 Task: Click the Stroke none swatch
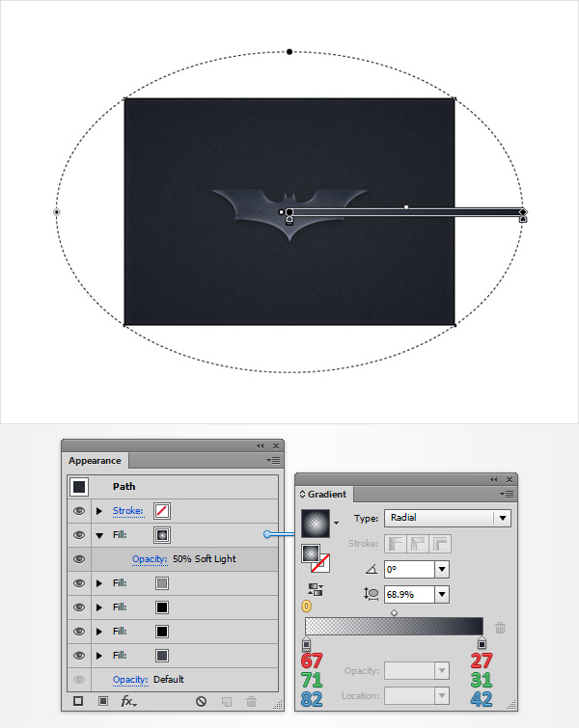click(162, 511)
